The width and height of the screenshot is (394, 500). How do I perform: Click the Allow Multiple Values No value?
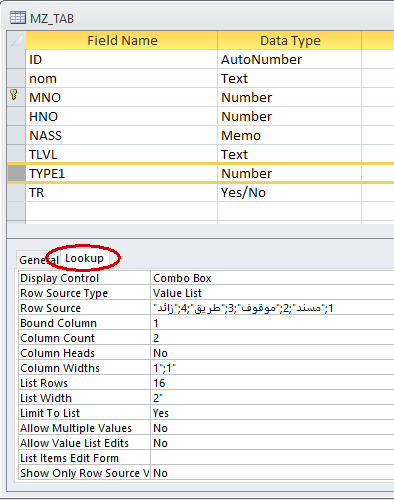(272, 428)
